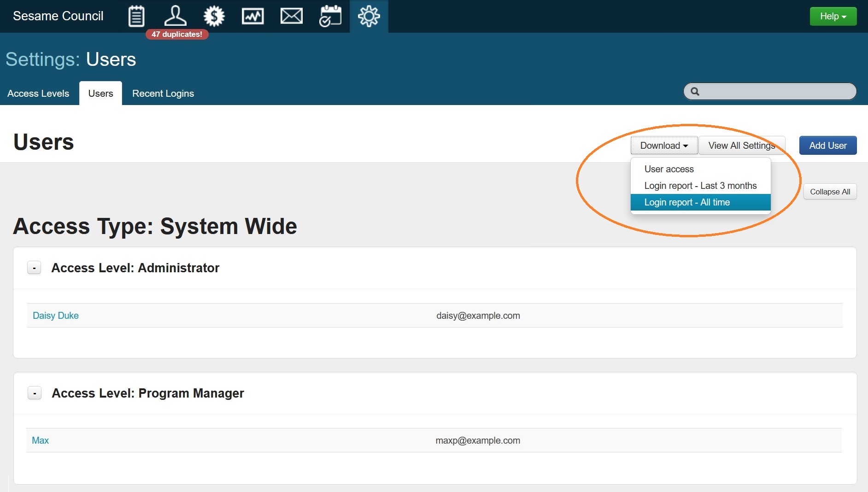Open the clipboard list icon in navbar
Image resolution: width=868 pixels, height=492 pixels.
(x=136, y=17)
